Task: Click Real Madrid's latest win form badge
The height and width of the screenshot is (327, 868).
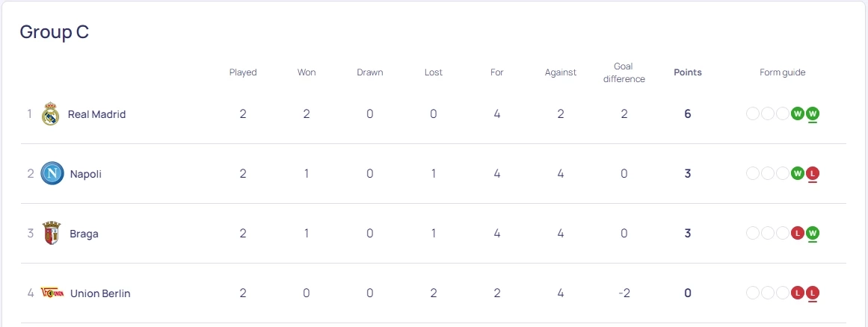Action: 813,114
